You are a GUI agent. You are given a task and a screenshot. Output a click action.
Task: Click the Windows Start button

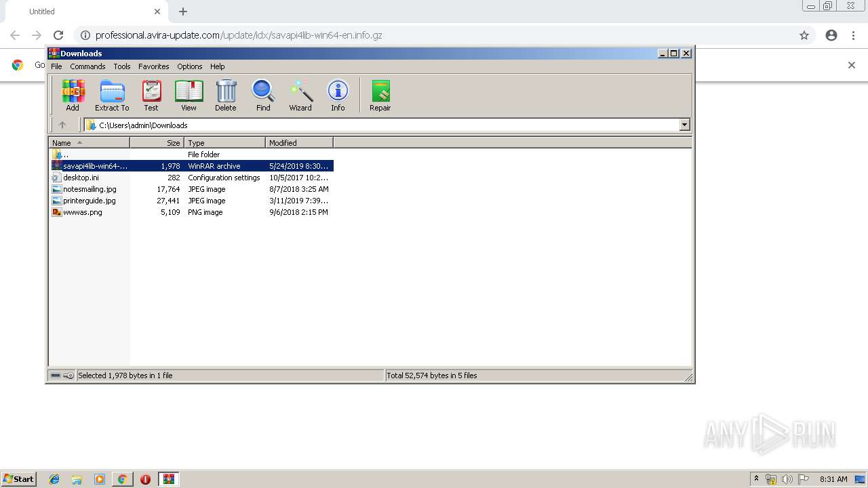pyautogui.click(x=19, y=479)
